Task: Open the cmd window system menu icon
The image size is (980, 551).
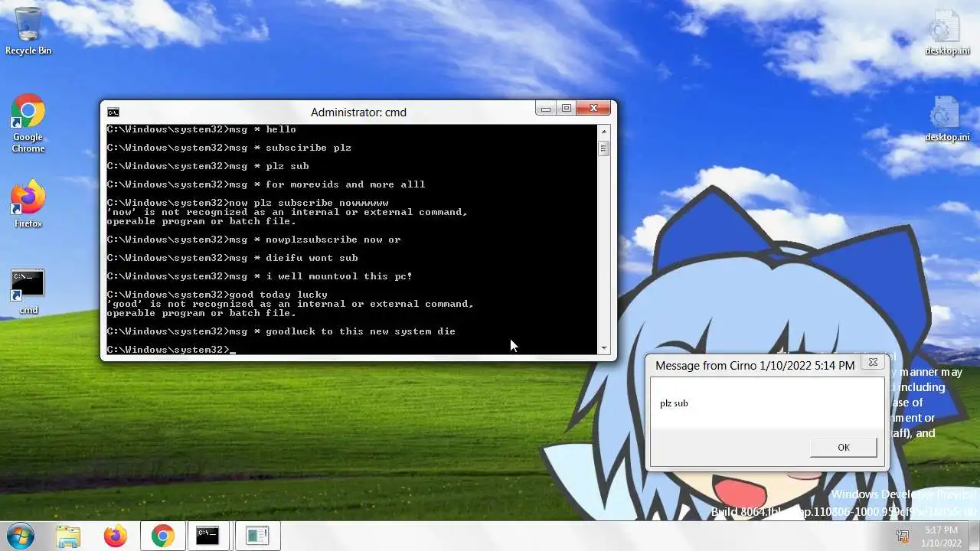Action: coord(113,112)
